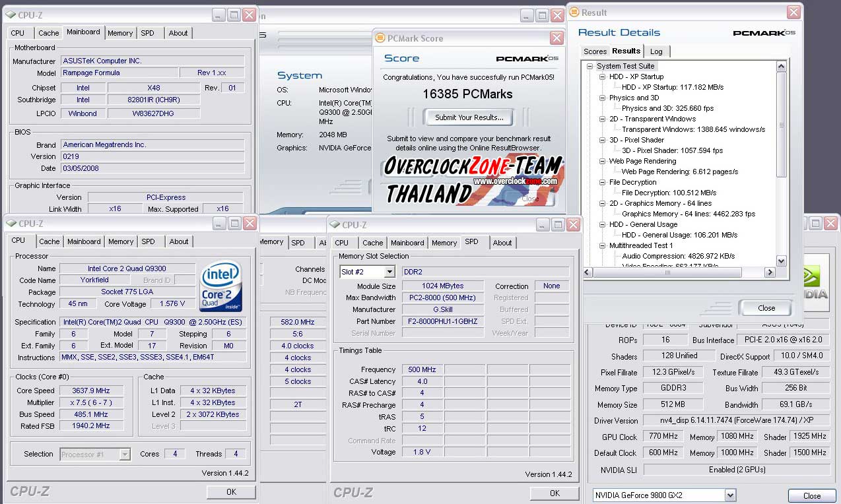Click the Result tree vertical scrollbar down arrow
Viewport: 841px width, 504px height.
click(781, 261)
